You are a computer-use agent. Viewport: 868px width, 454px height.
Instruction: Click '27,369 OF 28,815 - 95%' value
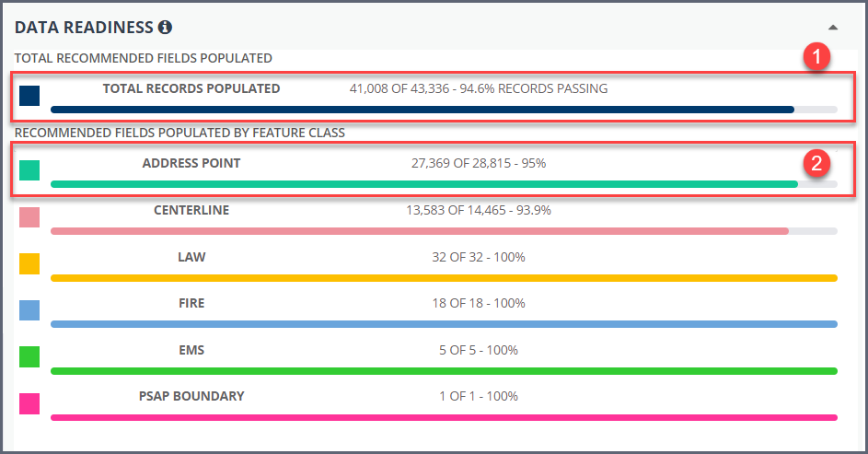(x=479, y=163)
